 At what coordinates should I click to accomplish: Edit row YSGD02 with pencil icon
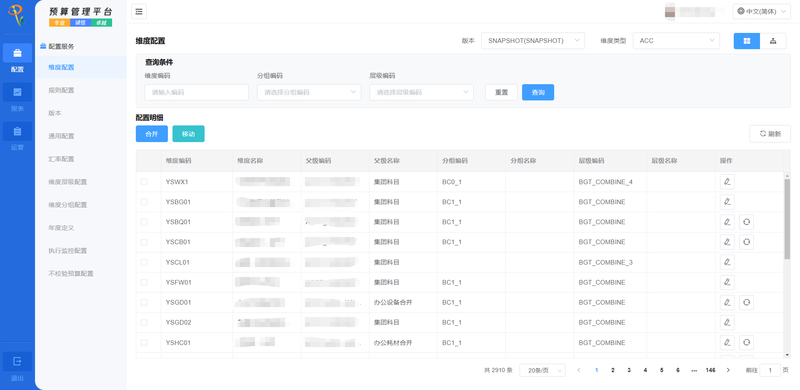click(727, 322)
